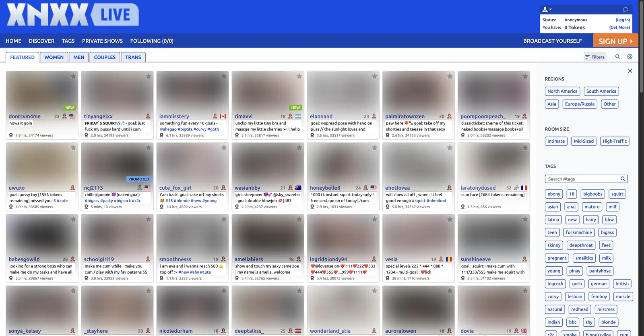Go to Home in navigation bar
Viewport: 644px width, 336px height.
click(x=13, y=41)
